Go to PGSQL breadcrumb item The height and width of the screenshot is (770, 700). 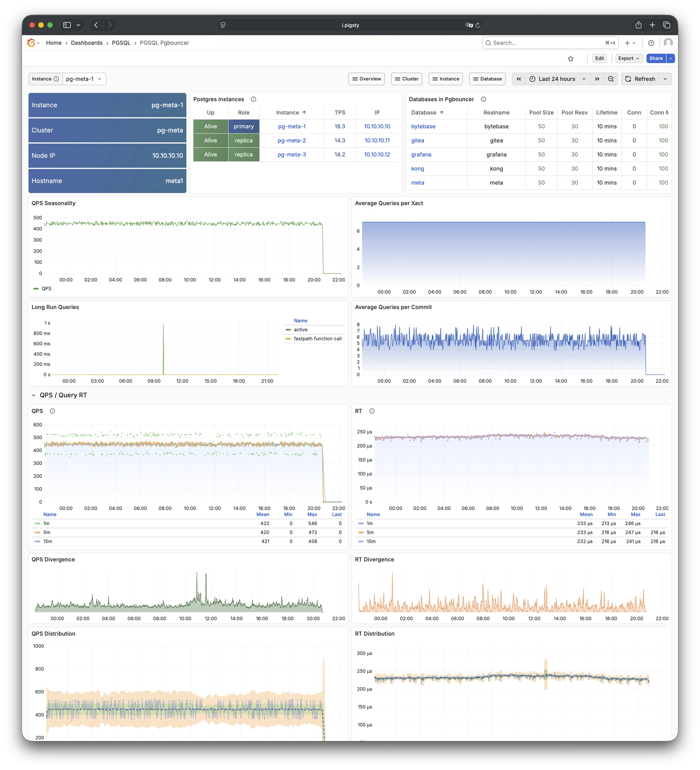(x=121, y=43)
